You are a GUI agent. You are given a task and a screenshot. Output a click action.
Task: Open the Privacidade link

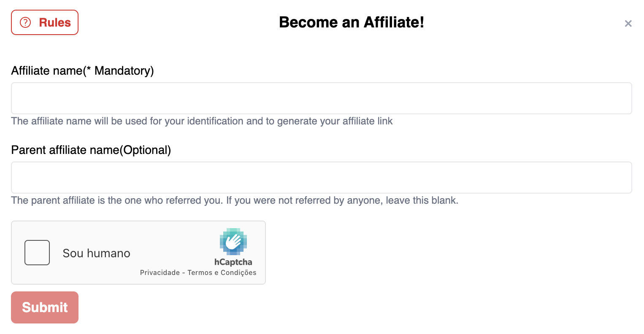point(160,273)
